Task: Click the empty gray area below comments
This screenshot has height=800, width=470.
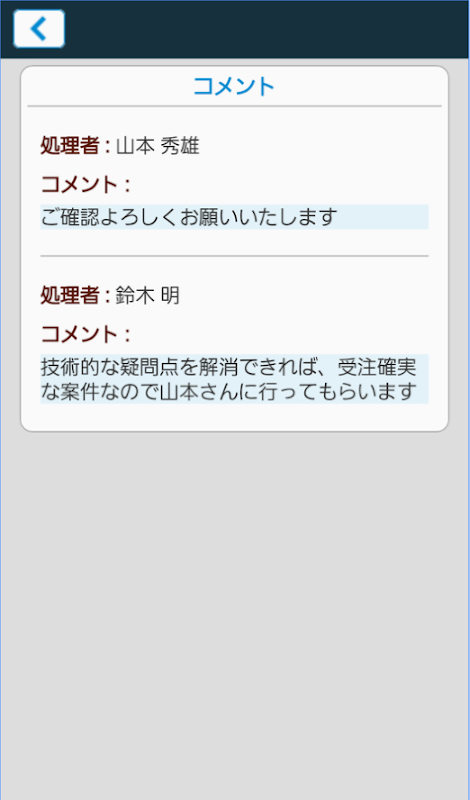Action: tap(235, 612)
